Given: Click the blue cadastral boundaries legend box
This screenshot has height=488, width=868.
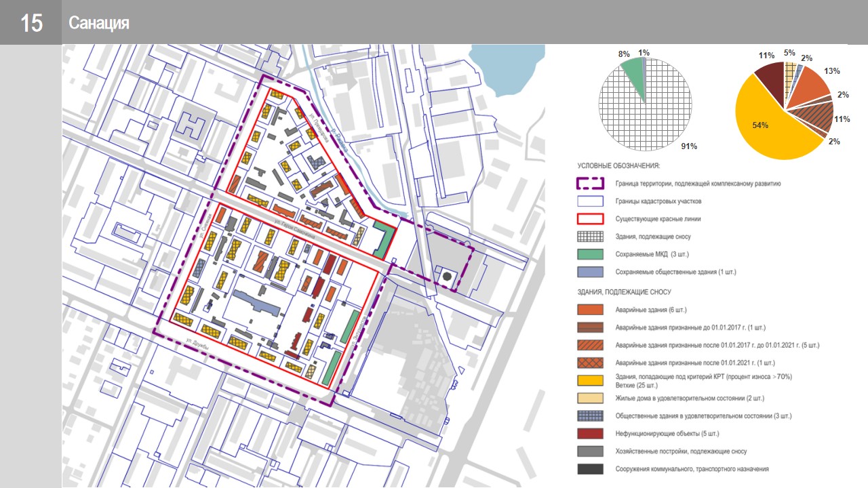Looking at the screenshot, I should point(590,201).
